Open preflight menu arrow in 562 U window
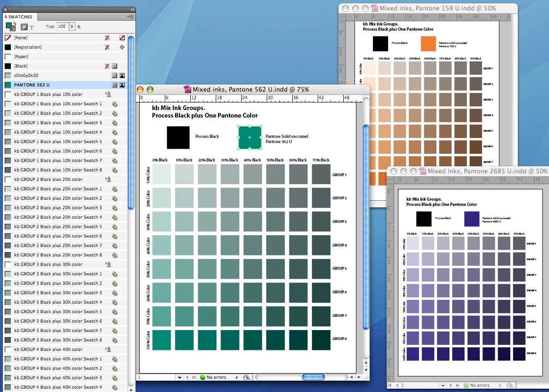Viewport: 549px width, 392px height. [x=237, y=377]
